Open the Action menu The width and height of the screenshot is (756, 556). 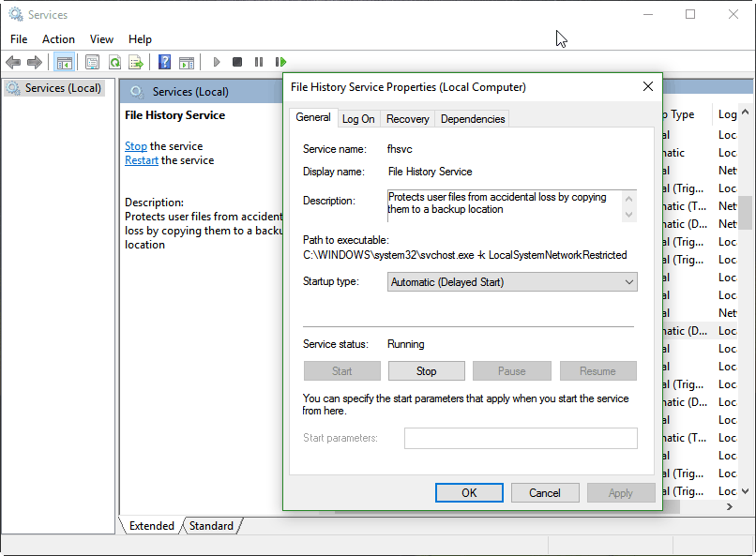point(58,39)
